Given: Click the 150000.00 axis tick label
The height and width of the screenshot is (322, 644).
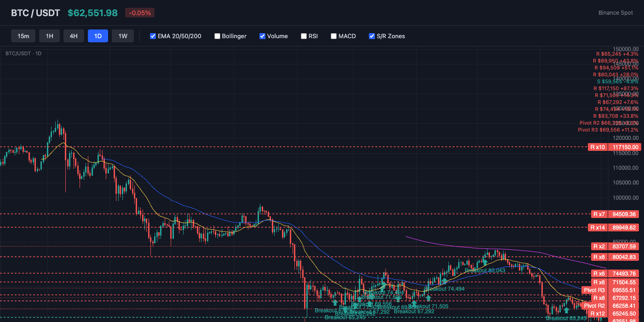Looking at the screenshot, I should [626, 49].
